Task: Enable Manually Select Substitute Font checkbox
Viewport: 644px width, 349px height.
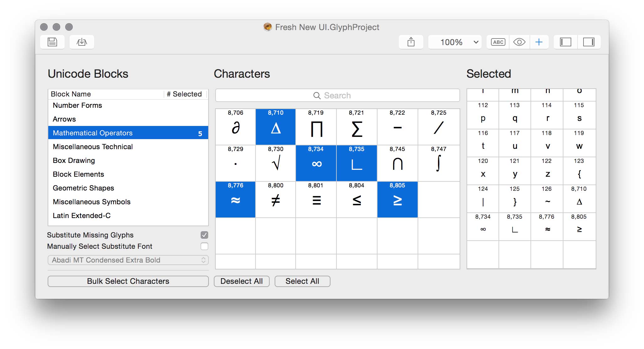Action: click(x=204, y=246)
